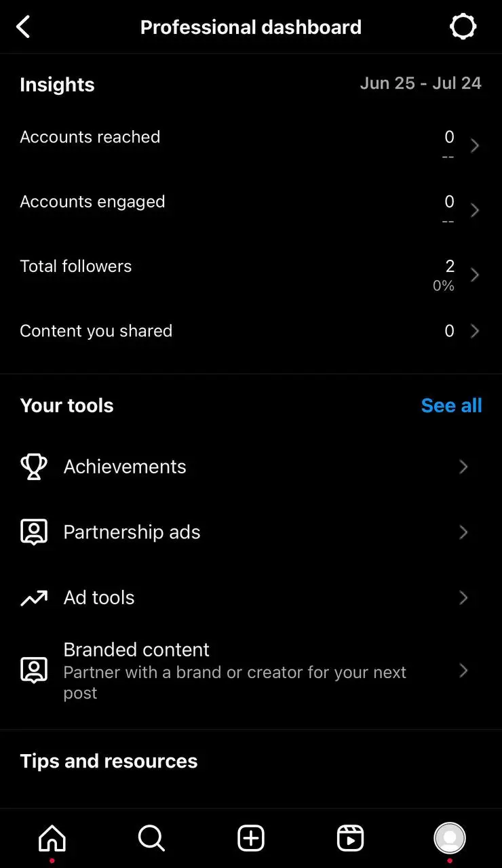Expand the Accounts reached insight
This screenshot has width=502, height=868.
click(x=251, y=142)
